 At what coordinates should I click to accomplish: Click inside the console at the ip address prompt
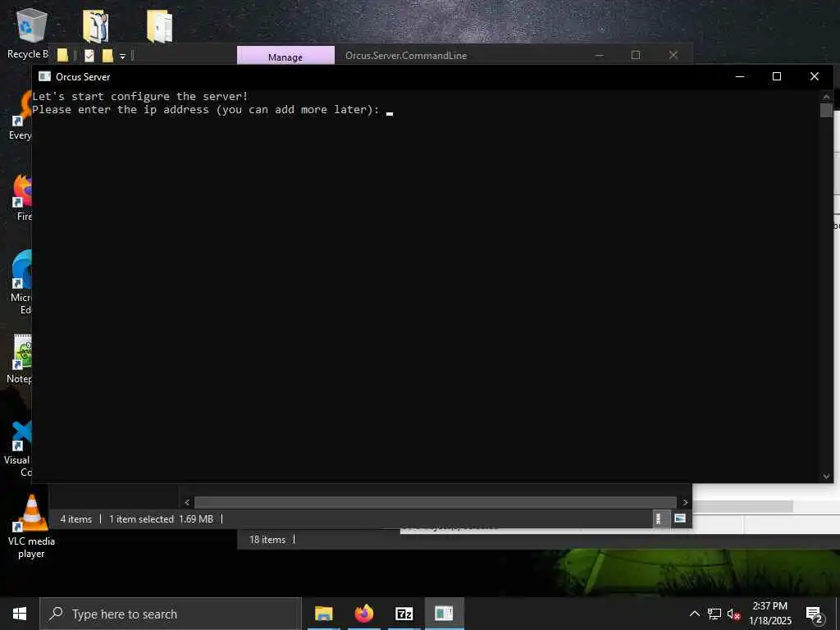click(390, 111)
